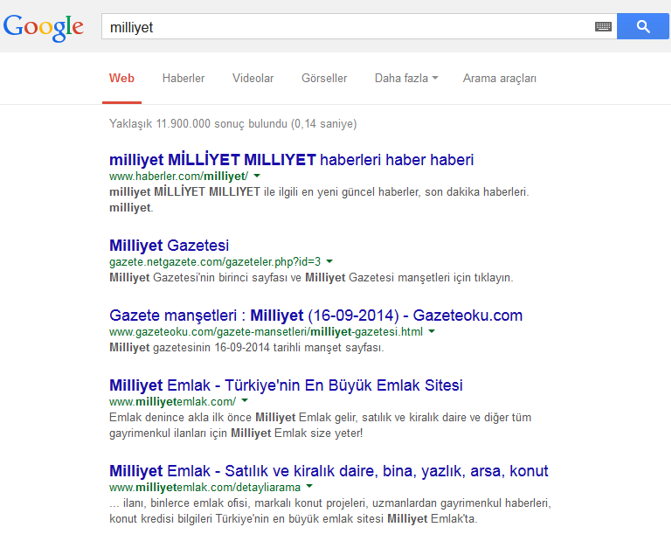Expand arrow next to www.haberler.com/milliyet/

click(x=257, y=175)
